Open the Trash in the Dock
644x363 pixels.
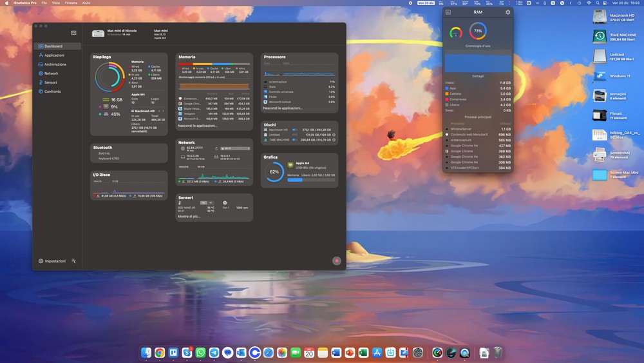(498, 353)
